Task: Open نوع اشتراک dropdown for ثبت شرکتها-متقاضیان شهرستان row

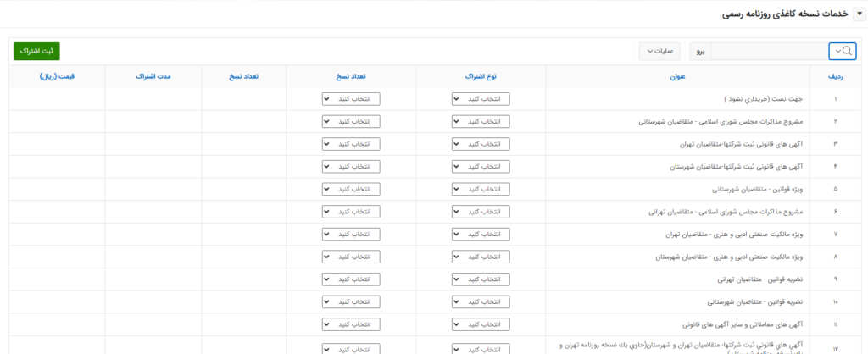Action: click(481, 167)
